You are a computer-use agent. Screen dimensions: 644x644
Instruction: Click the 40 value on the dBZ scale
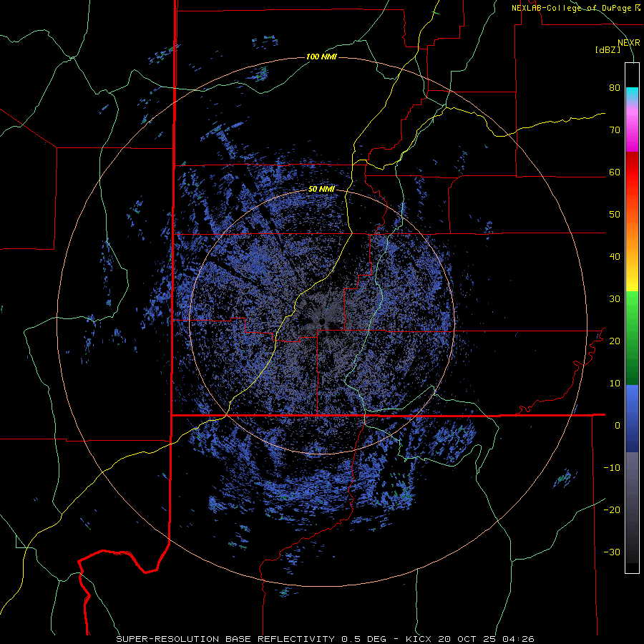coord(615,257)
